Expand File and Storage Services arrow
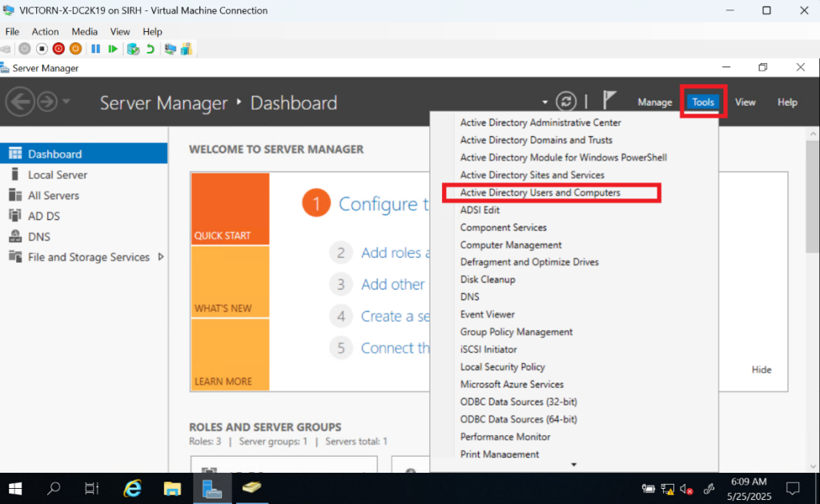This screenshot has height=504, width=820. [x=161, y=257]
